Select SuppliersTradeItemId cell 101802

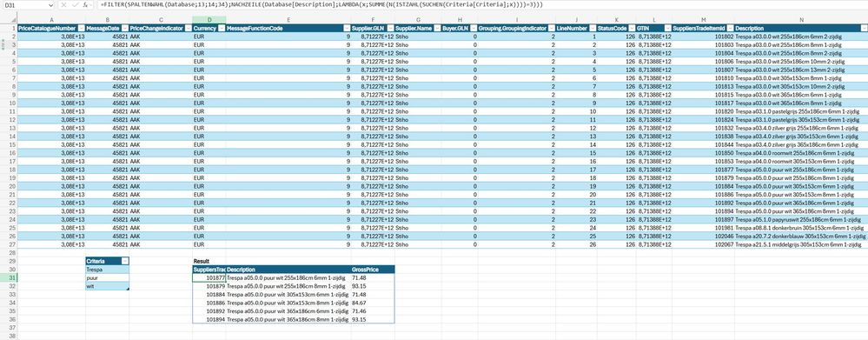point(703,37)
